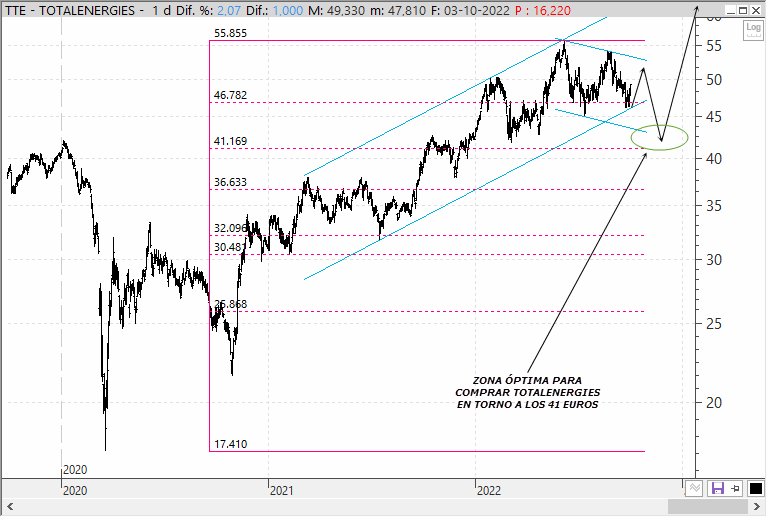Click the 2021 label on time axis
Screen dimensions: 767x517
point(281,490)
